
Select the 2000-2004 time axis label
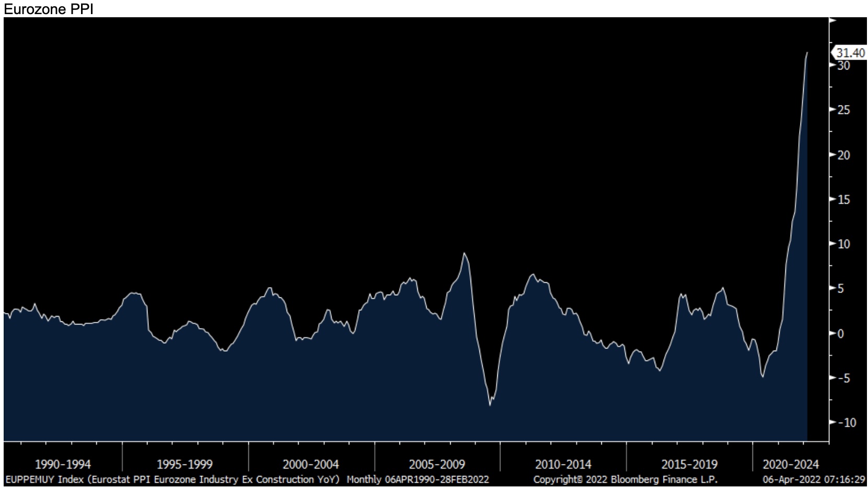pyautogui.click(x=311, y=464)
